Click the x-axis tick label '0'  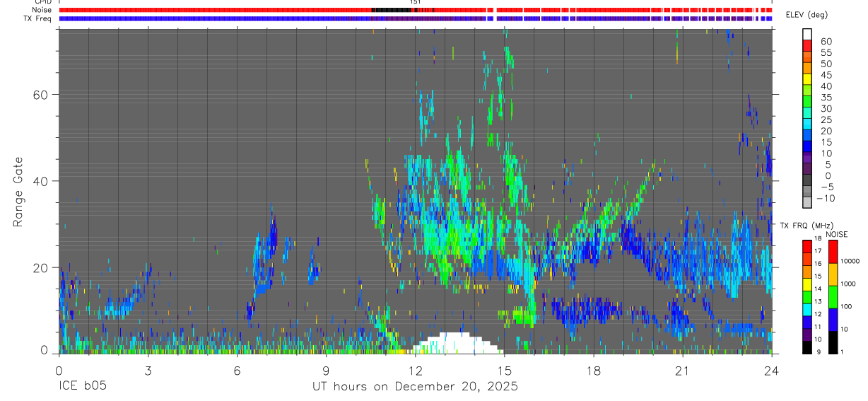[59, 371]
